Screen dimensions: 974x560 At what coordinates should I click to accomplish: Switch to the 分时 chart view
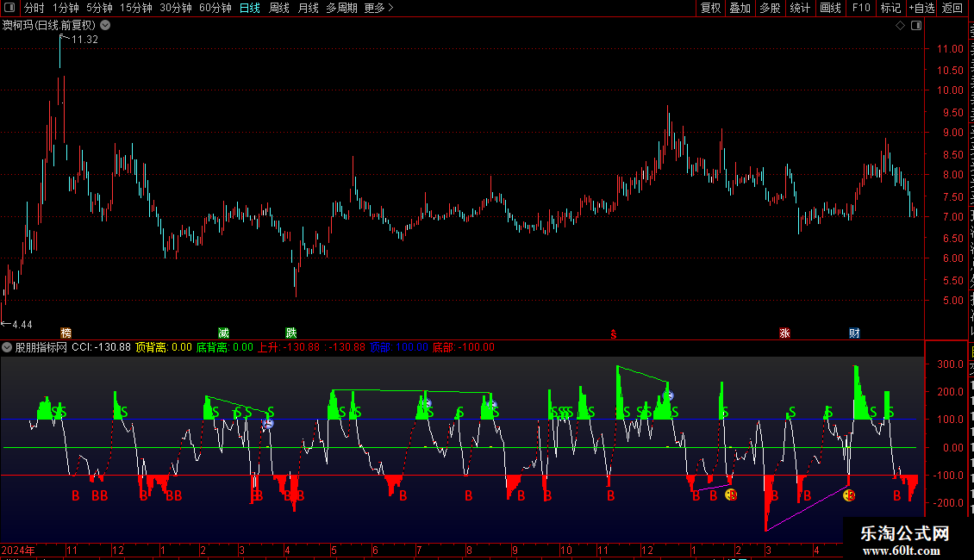(34, 8)
